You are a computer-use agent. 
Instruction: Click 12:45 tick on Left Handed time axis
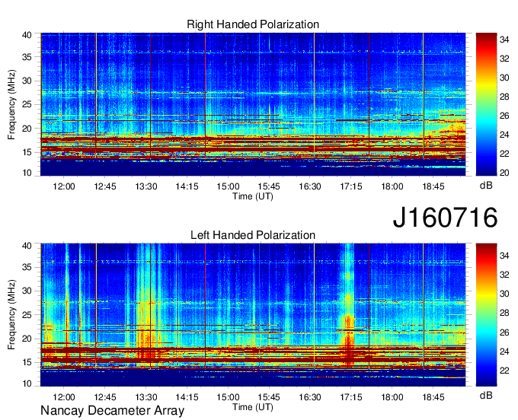click(x=105, y=397)
